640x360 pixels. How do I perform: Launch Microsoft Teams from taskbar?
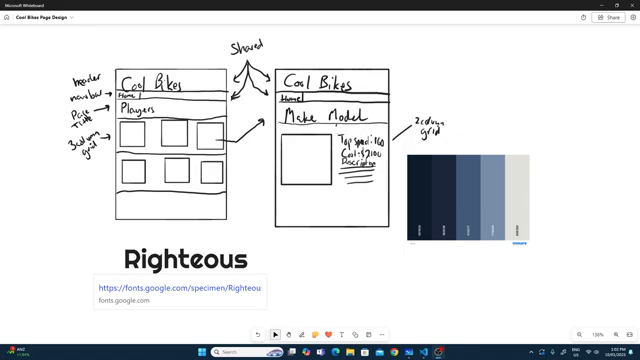coord(321,352)
